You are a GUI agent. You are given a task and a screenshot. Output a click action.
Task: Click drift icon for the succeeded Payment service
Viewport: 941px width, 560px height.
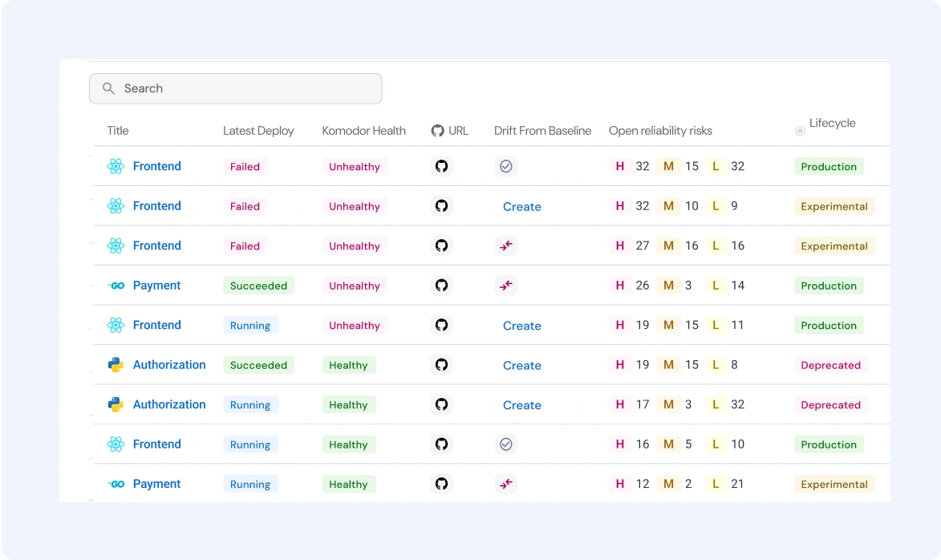pyautogui.click(x=505, y=286)
